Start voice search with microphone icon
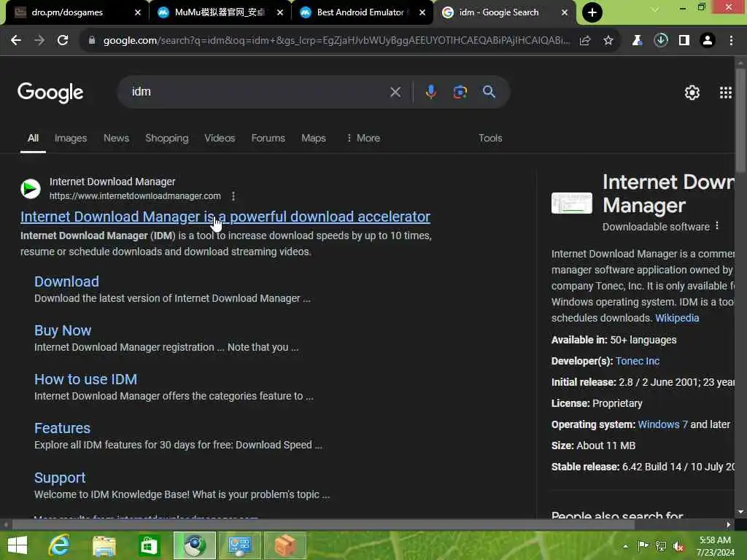 [430, 92]
